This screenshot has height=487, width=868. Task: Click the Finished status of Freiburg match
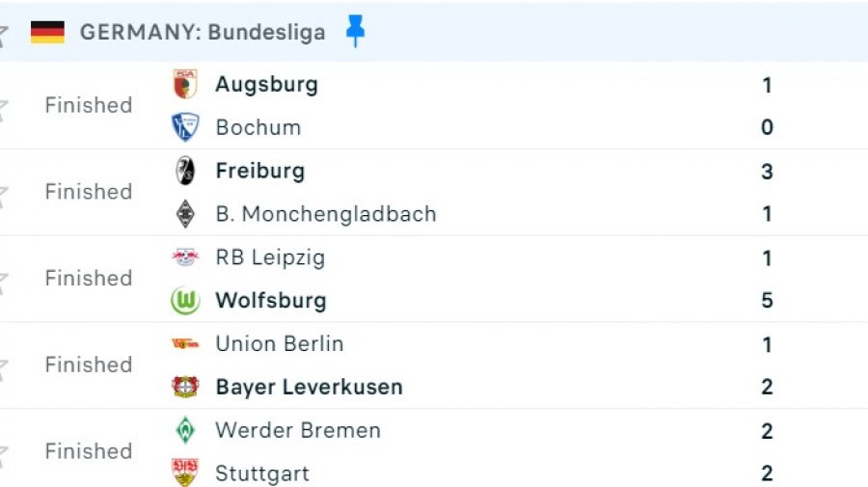pyautogui.click(x=89, y=192)
